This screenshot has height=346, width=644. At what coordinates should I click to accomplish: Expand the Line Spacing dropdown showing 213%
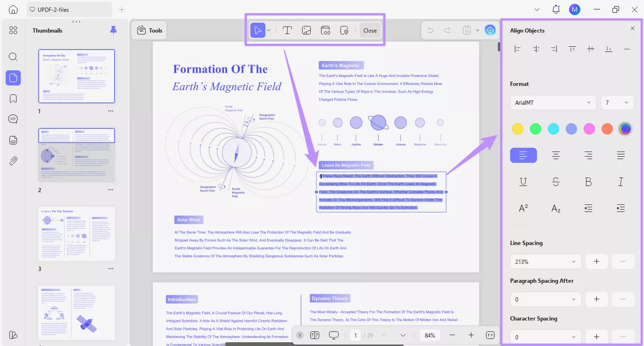(x=545, y=262)
